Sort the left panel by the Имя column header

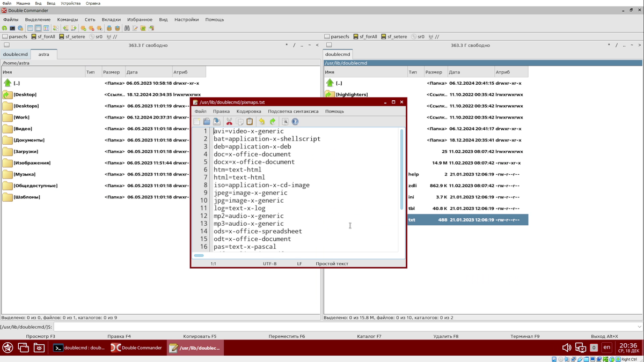(43, 72)
